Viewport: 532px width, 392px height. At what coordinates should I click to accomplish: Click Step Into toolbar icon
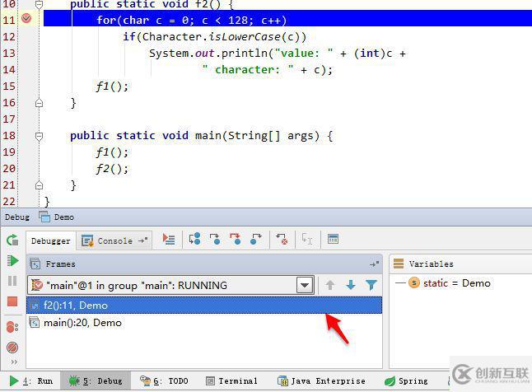tap(215, 240)
